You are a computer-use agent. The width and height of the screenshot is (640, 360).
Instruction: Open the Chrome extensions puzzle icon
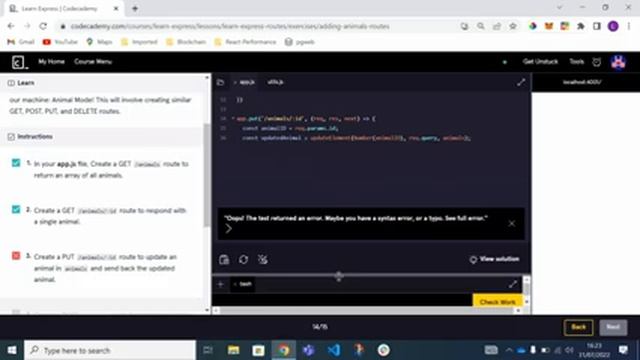(x=580, y=26)
